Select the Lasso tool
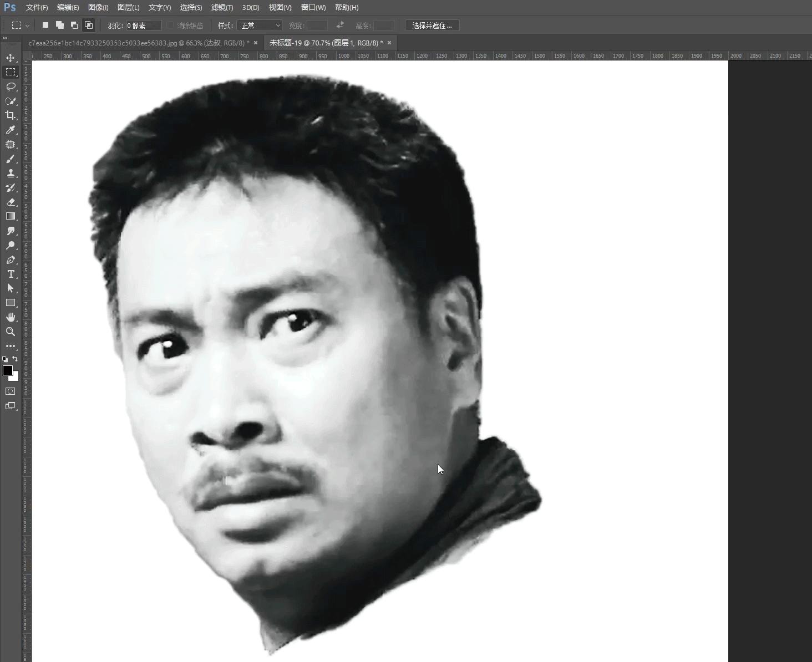 11,86
